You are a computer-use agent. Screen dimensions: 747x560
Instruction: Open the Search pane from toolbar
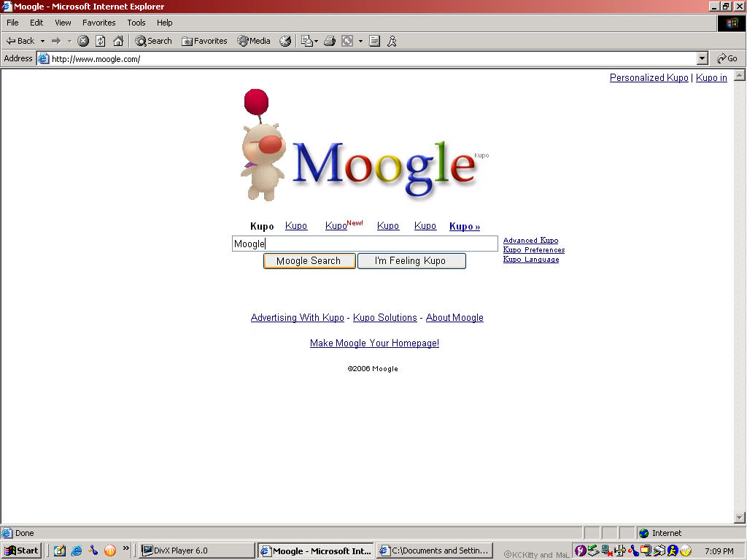point(153,41)
